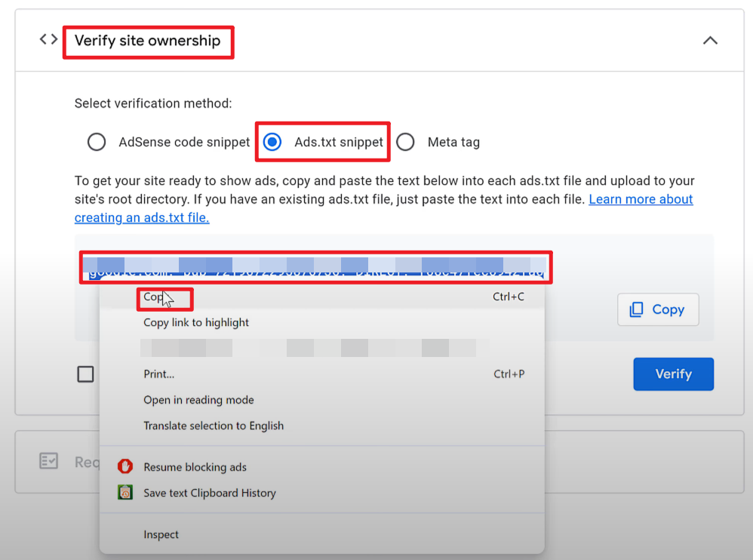The width and height of the screenshot is (753, 560).
Task: Click Resume blocking ads menu entry
Action: coord(321,467)
